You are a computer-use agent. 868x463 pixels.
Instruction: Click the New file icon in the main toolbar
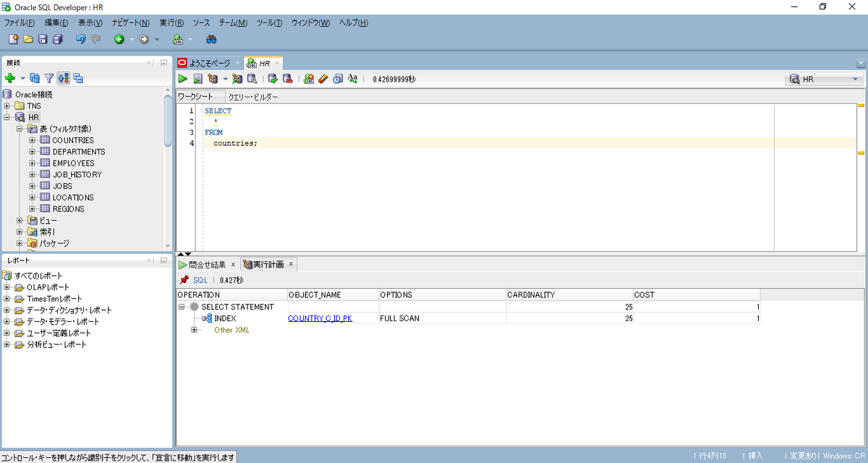(x=13, y=39)
